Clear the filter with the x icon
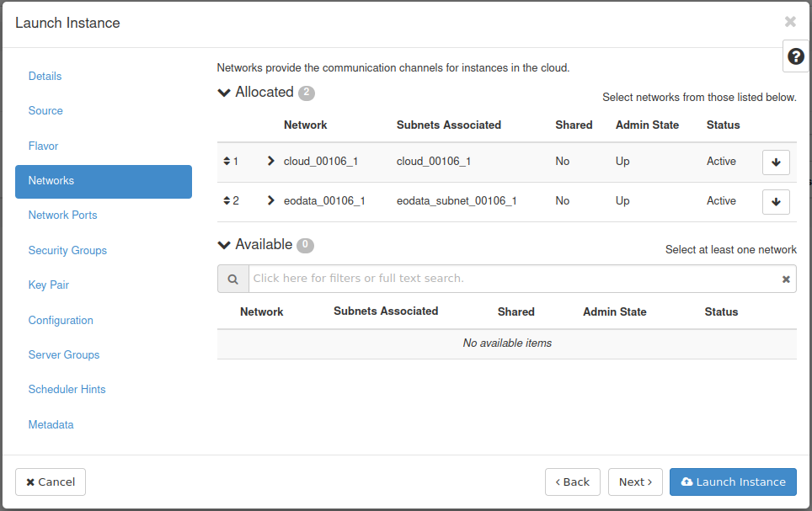The width and height of the screenshot is (812, 511). pyautogui.click(x=786, y=279)
